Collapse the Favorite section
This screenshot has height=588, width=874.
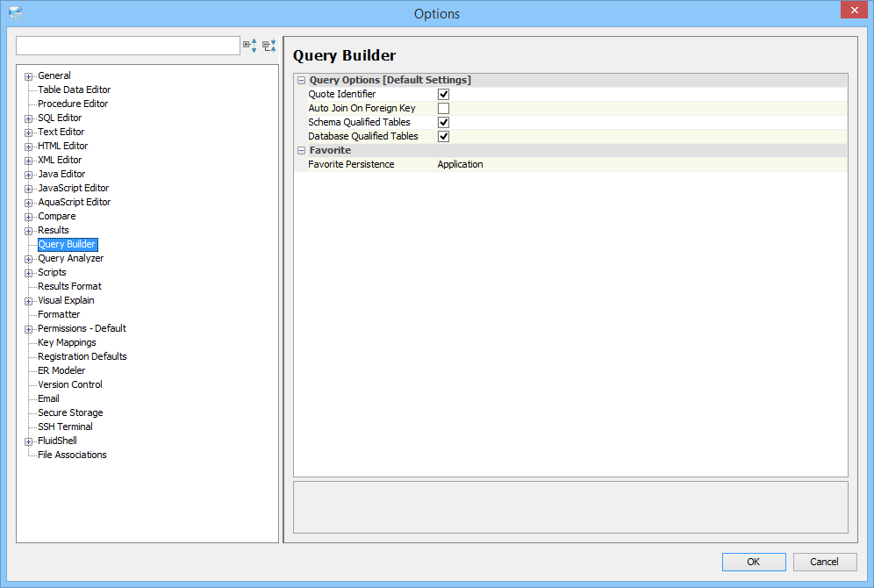(302, 150)
